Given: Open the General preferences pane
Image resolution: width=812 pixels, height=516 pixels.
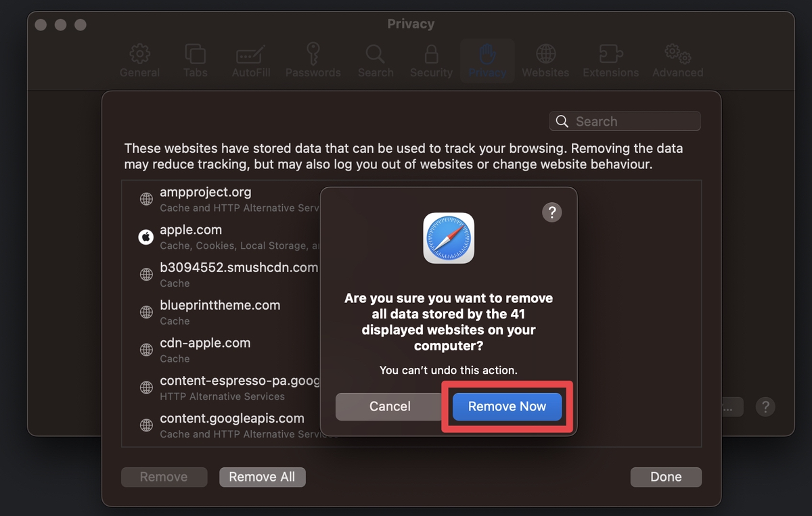Looking at the screenshot, I should 139,61.
